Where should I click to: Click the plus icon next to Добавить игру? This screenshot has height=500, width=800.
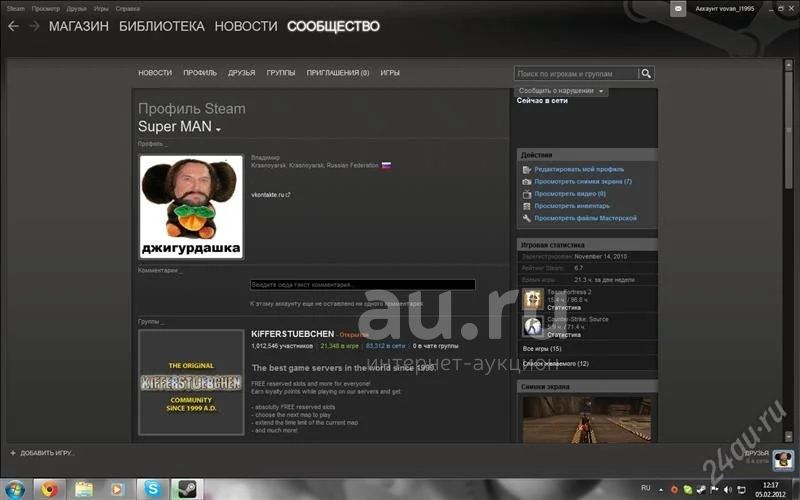pos(13,453)
